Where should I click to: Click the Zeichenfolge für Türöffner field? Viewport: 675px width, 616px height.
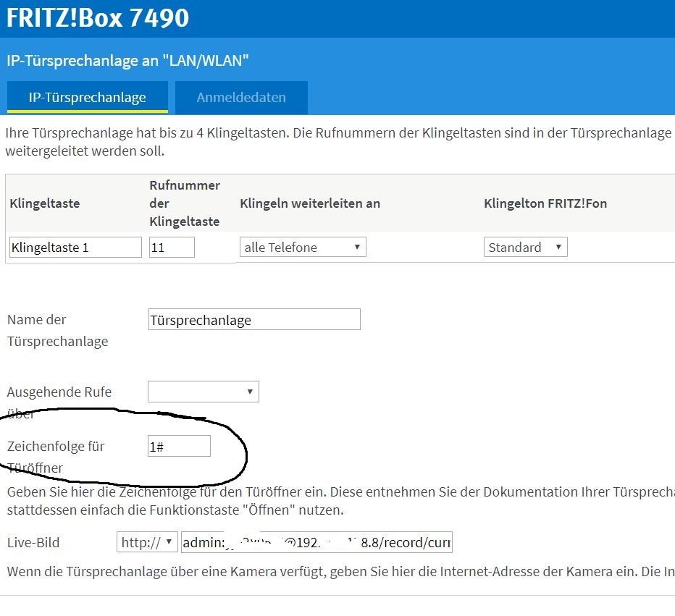[179, 446]
